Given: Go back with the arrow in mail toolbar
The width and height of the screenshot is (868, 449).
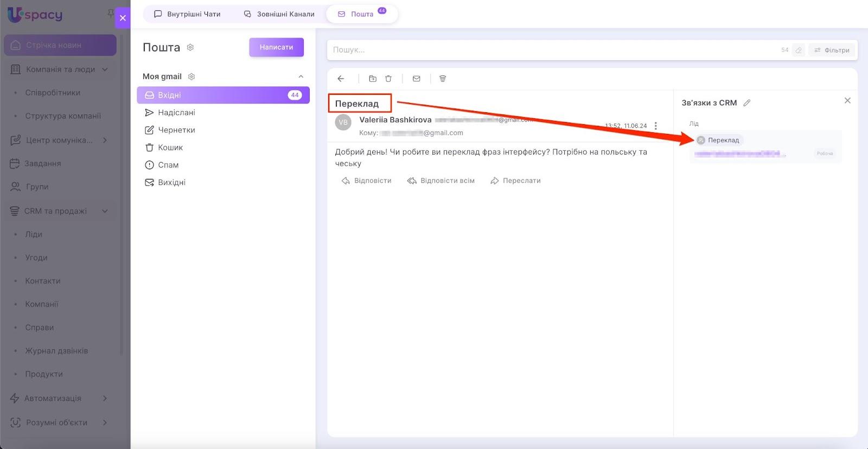Looking at the screenshot, I should (x=341, y=79).
